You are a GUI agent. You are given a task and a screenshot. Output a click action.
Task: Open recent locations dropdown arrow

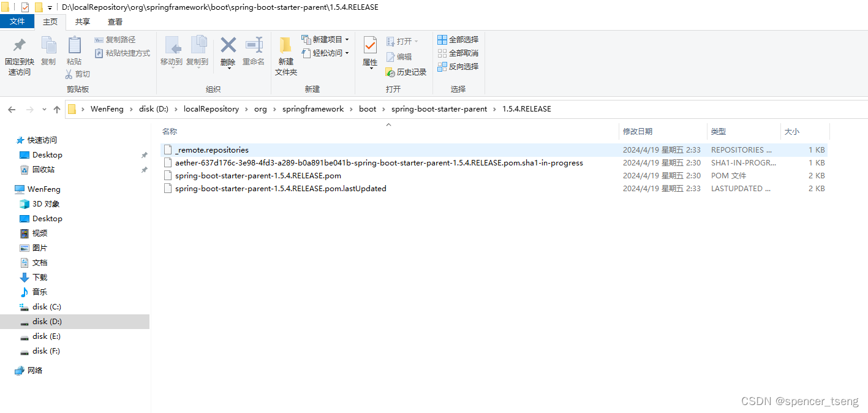pos(44,109)
